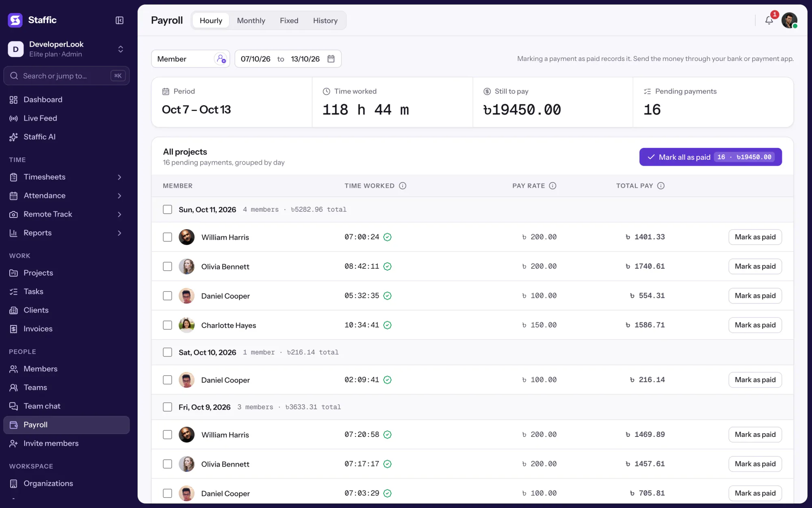Collapse the sidebar panel icon
The width and height of the screenshot is (812, 508).
coord(119,20)
